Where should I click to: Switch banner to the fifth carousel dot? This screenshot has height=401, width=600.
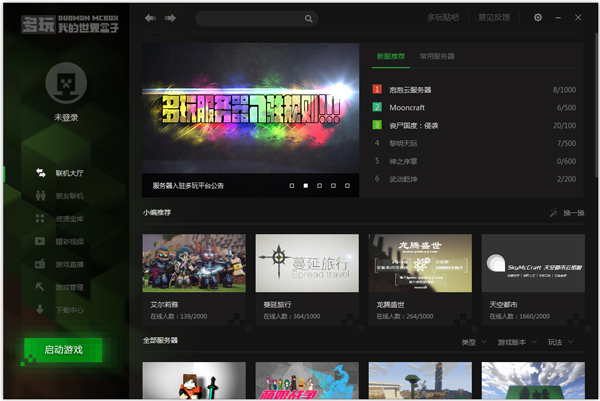click(347, 186)
